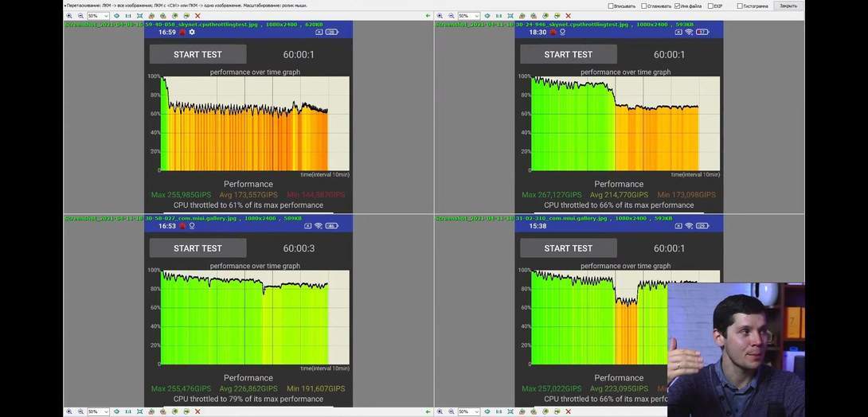Click zoom in icon in top-left pane toolbar
This screenshot has height=417, width=868.
[69, 15]
